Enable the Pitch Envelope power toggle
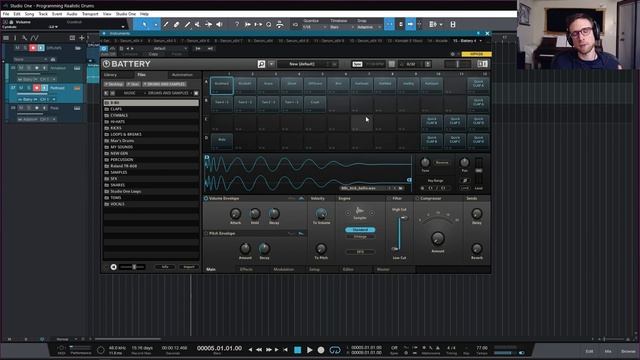Image resolution: width=640 pixels, height=360 pixels. pyautogui.click(x=206, y=233)
